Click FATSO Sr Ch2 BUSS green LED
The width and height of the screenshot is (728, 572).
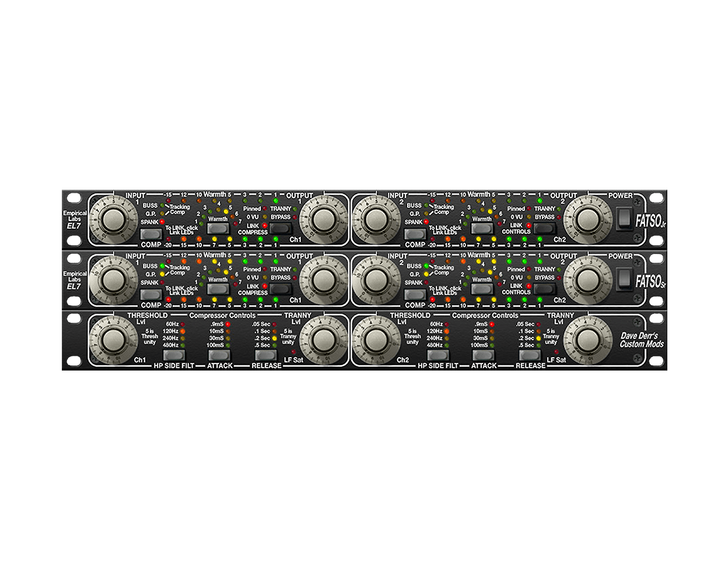pos(426,266)
